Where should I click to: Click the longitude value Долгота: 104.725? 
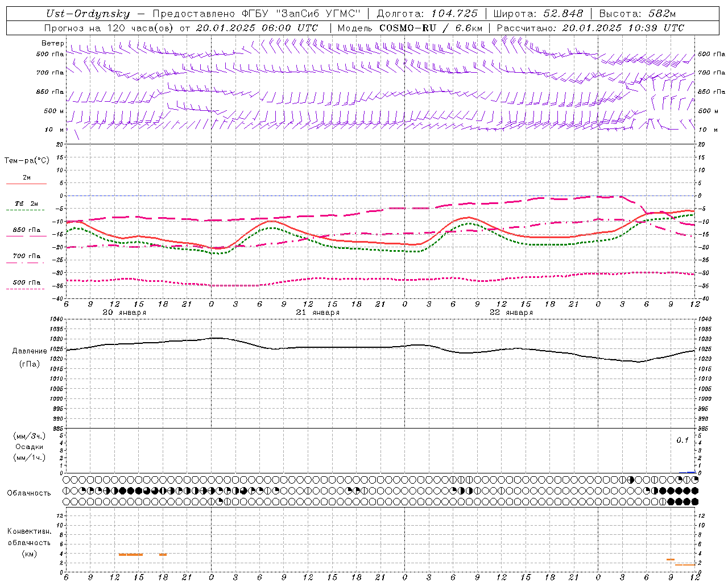tap(427, 14)
